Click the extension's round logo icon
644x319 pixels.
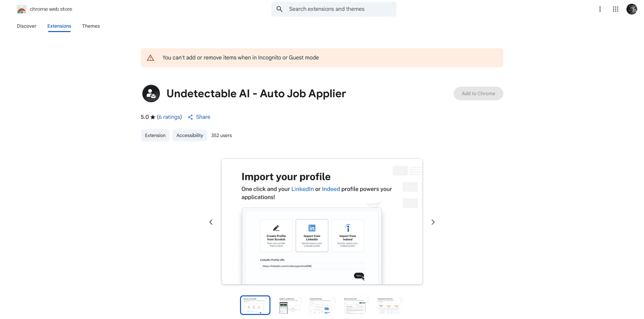pos(151,94)
